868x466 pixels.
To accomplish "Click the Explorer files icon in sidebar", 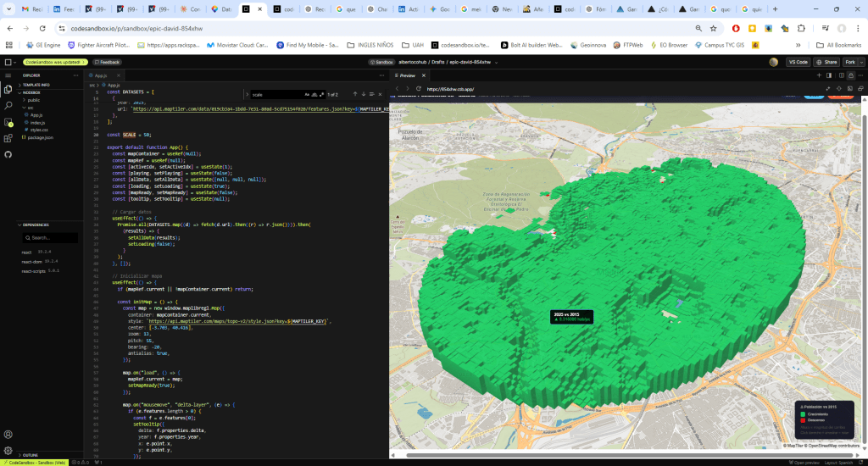I will point(8,89).
